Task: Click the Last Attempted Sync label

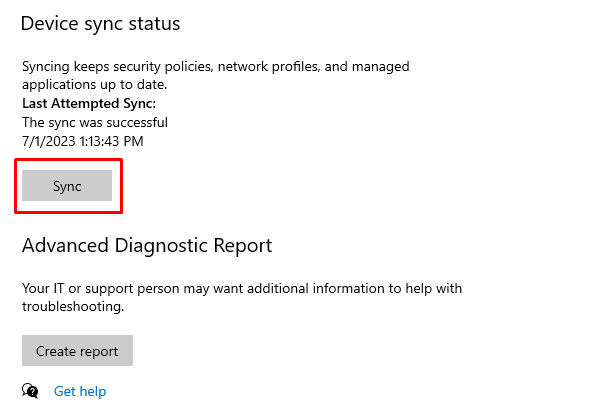Action: click(x=89, y=103)
